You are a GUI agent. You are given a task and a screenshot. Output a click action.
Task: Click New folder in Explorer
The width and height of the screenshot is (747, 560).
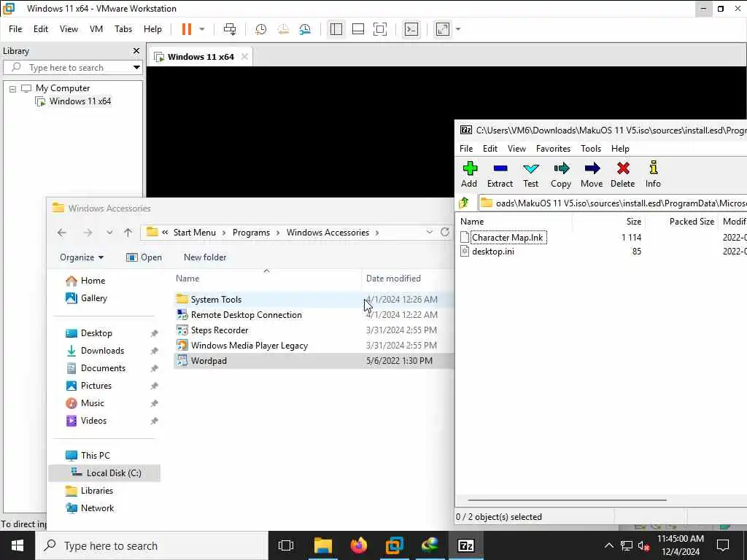(205, 257)
